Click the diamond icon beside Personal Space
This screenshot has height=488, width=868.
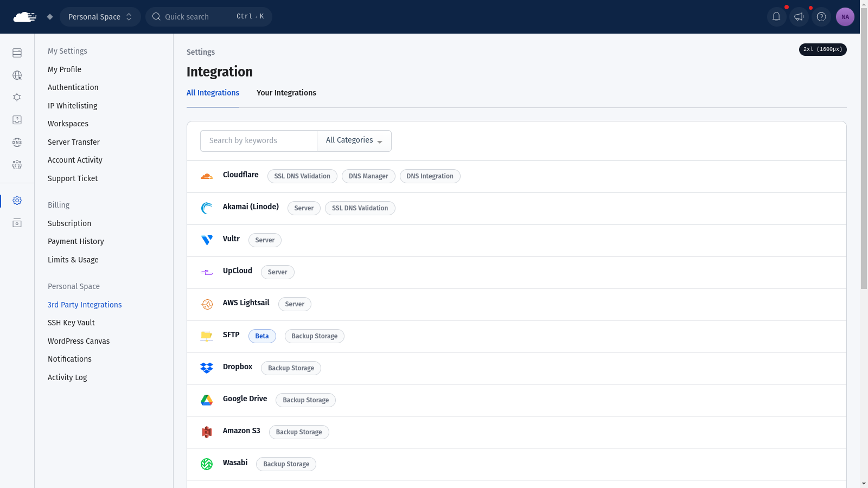point(50,17)
